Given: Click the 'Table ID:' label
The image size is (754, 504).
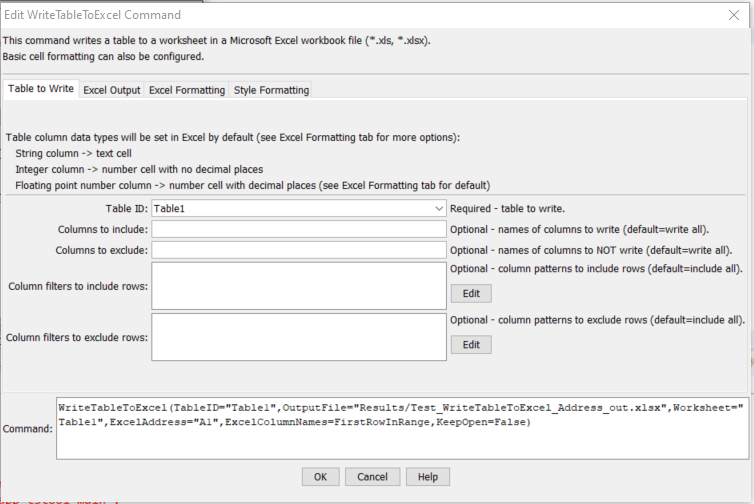Looking at the screenshot, I should click(x=127, y=209).
